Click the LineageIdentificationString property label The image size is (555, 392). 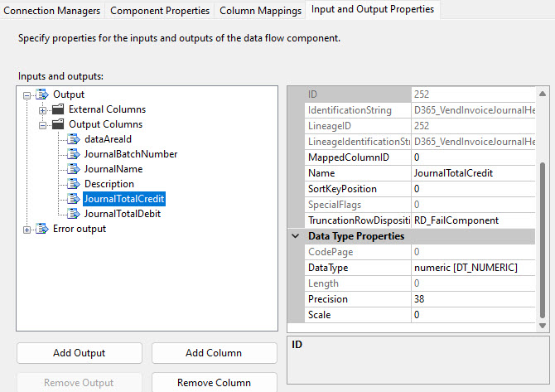click(x=358, y=142)
